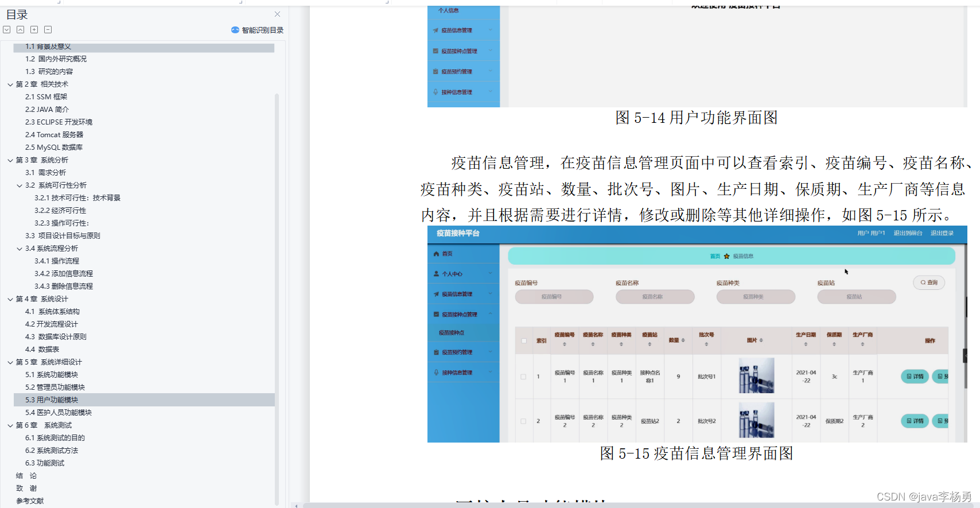Click the plus icon to promote outline level

(34, 30)
